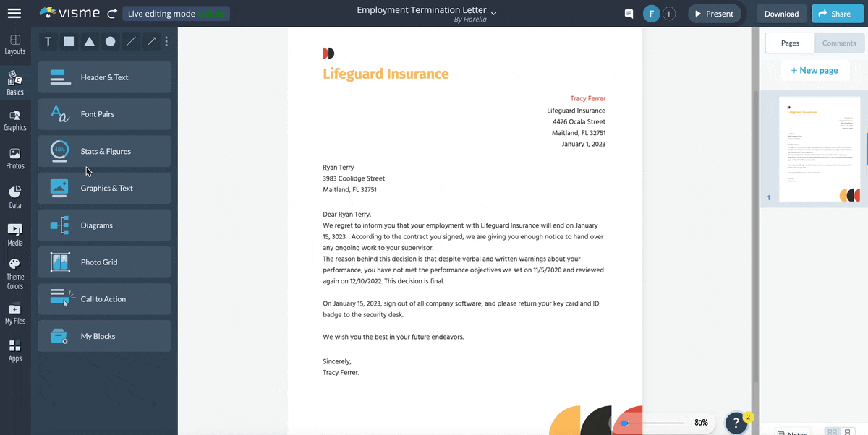Open the comments icon in the top bar
The height and width of the screenshot is (435, 868).
[628, 13]
